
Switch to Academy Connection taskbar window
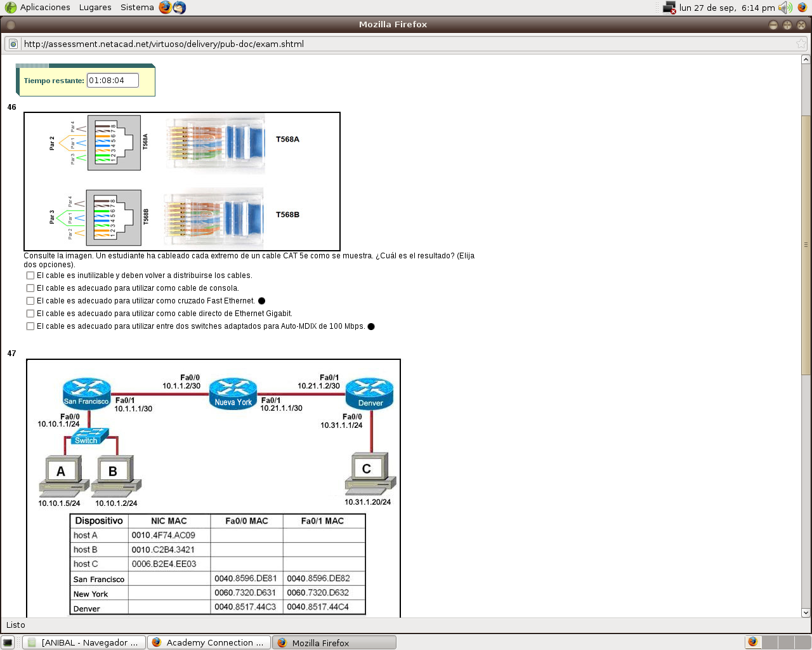click(209, 642)
